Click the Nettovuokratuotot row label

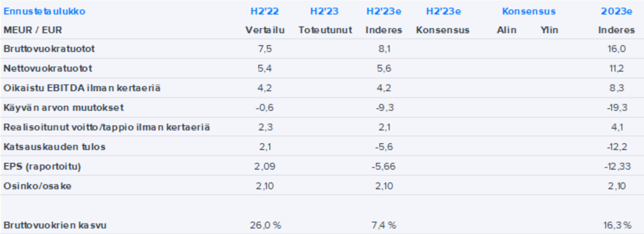pos(48,69)
